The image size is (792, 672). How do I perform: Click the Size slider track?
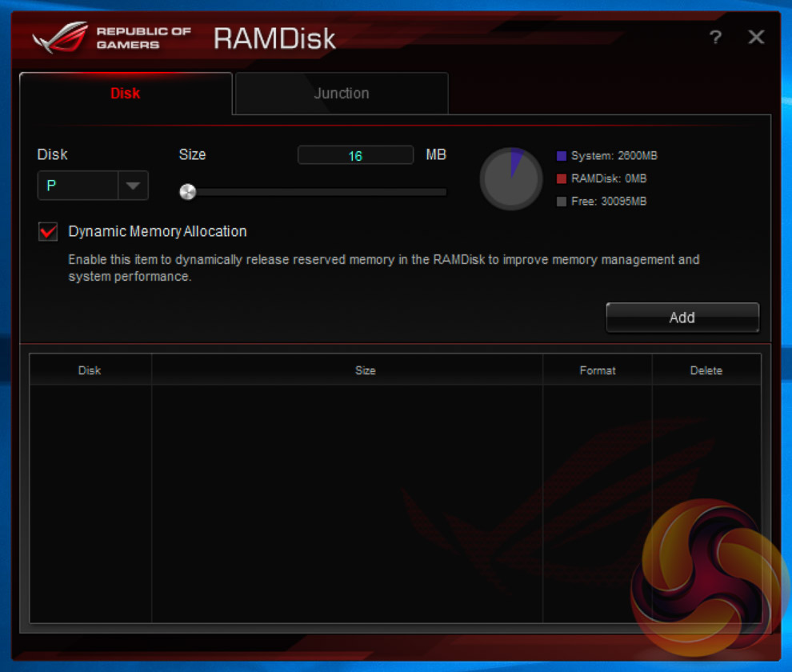[313, 192]
